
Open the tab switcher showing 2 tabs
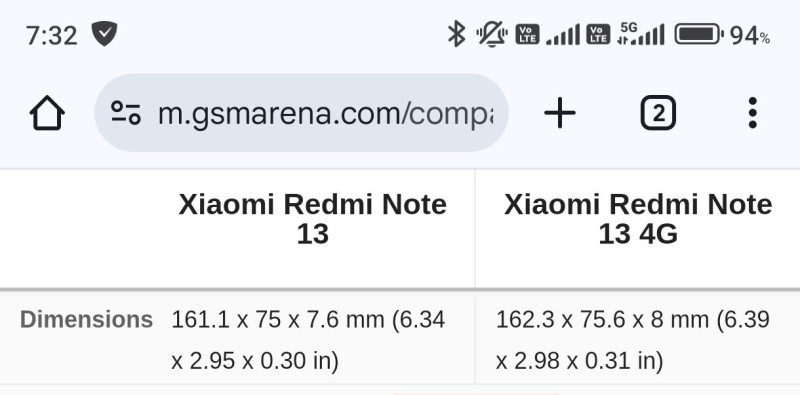658,113
